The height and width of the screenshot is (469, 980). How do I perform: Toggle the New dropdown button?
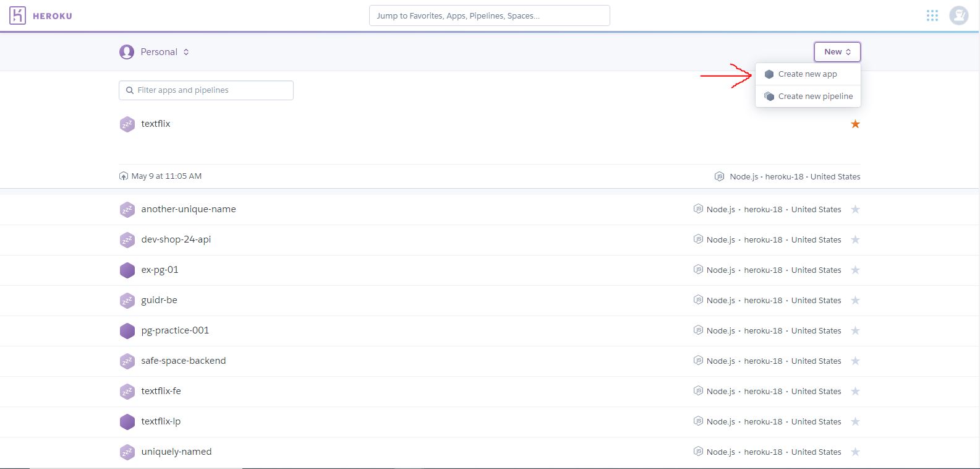pyautogui.click(x=837, y=52)
